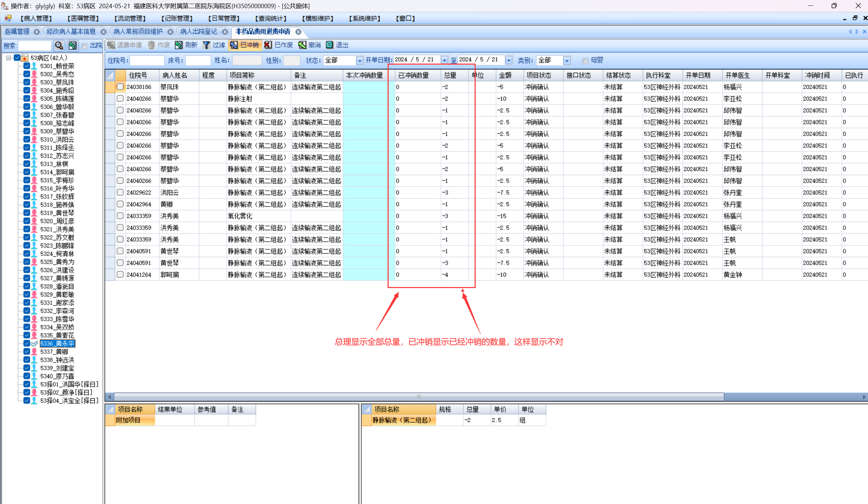Click the 金额 column header
This screenshot has height=504, width=868.
(x=505, y=75)
